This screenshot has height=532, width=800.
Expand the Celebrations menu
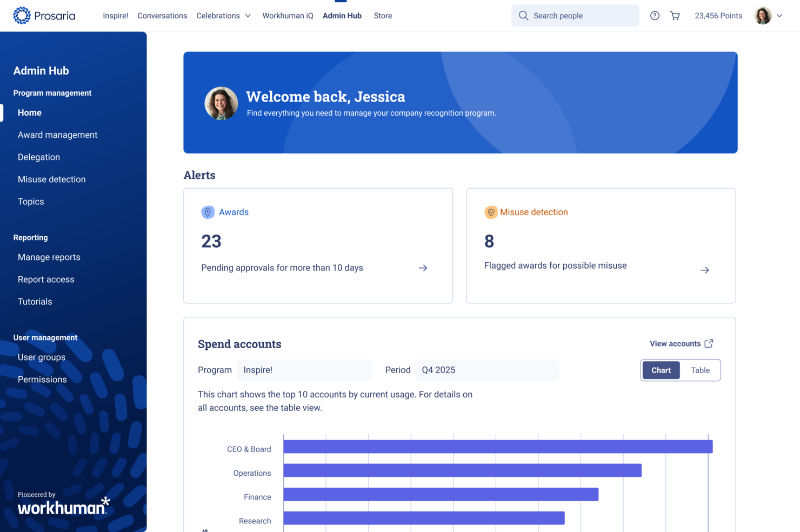(223, 16)
